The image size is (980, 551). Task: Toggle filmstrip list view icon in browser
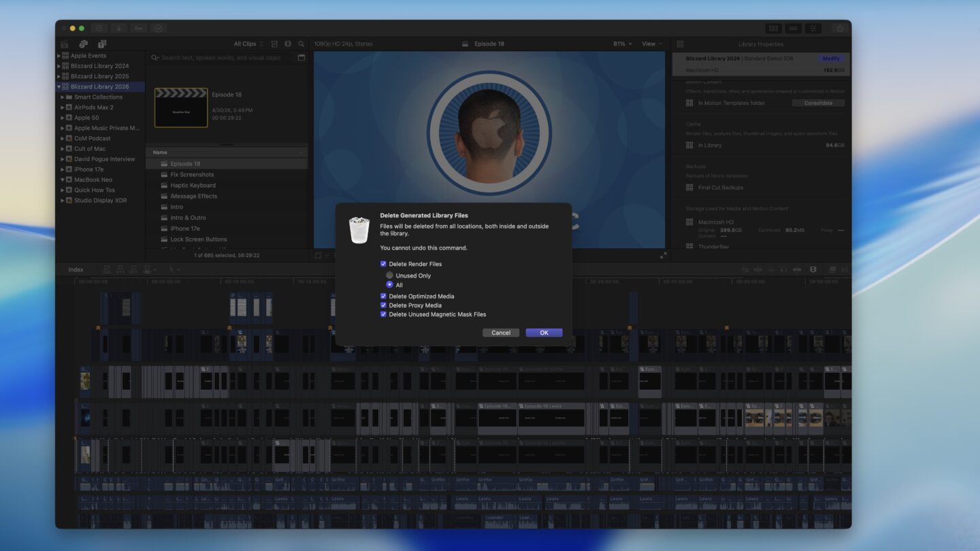point(288,44)
